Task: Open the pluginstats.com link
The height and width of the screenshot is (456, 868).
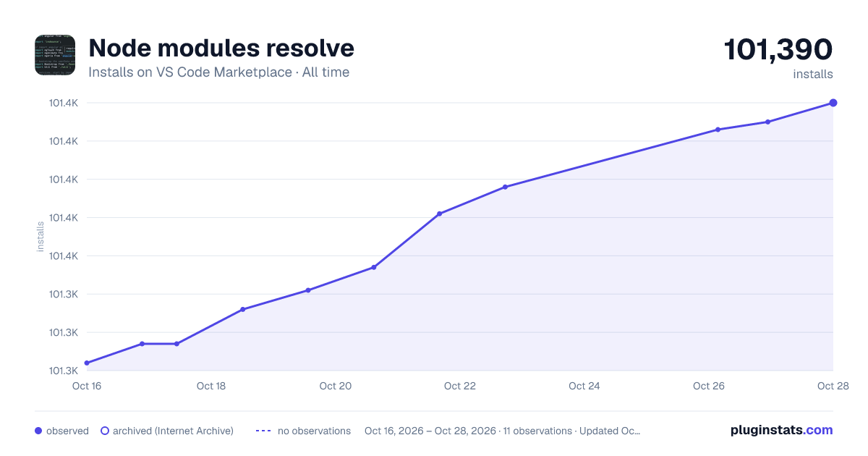Action: pos(782,430)
